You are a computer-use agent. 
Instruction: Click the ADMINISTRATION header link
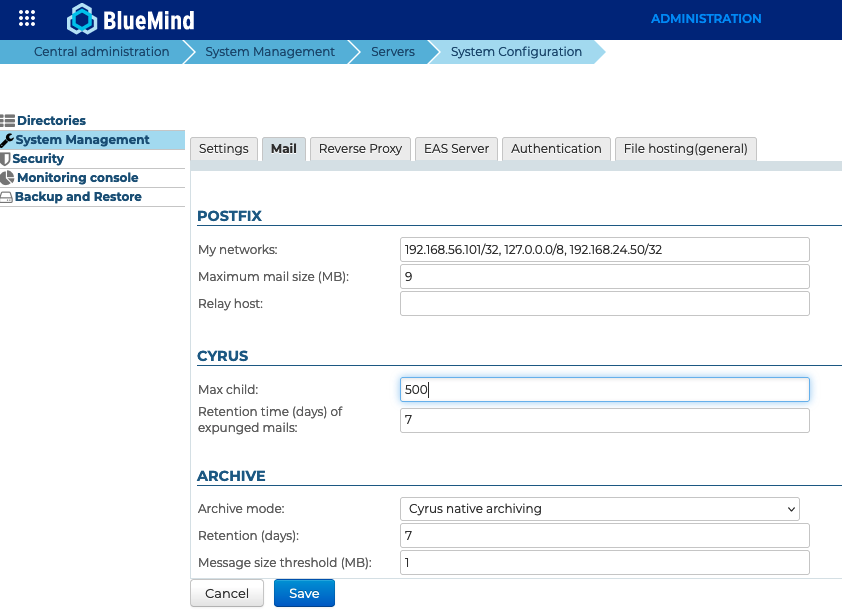[x=706, y=19]
